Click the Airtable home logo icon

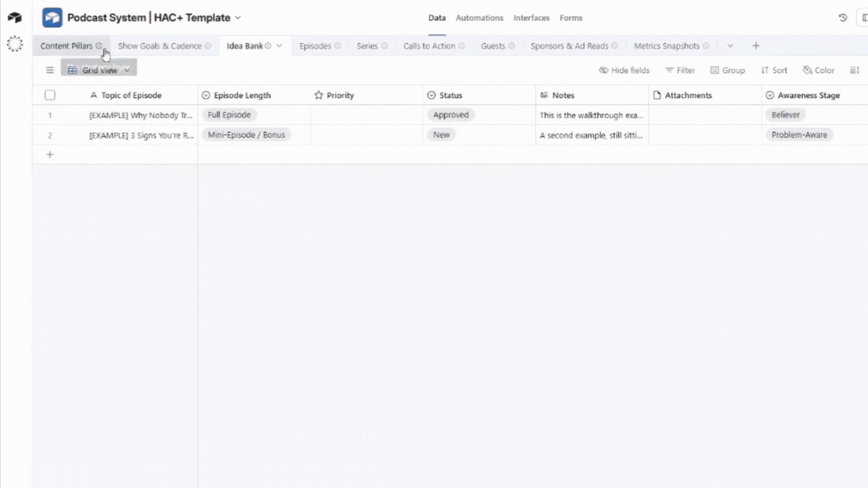pos(14,18)
